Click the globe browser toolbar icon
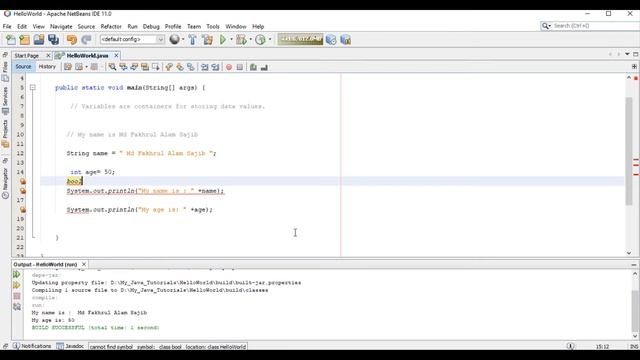 pyautogui.click(x=174, y=39)
